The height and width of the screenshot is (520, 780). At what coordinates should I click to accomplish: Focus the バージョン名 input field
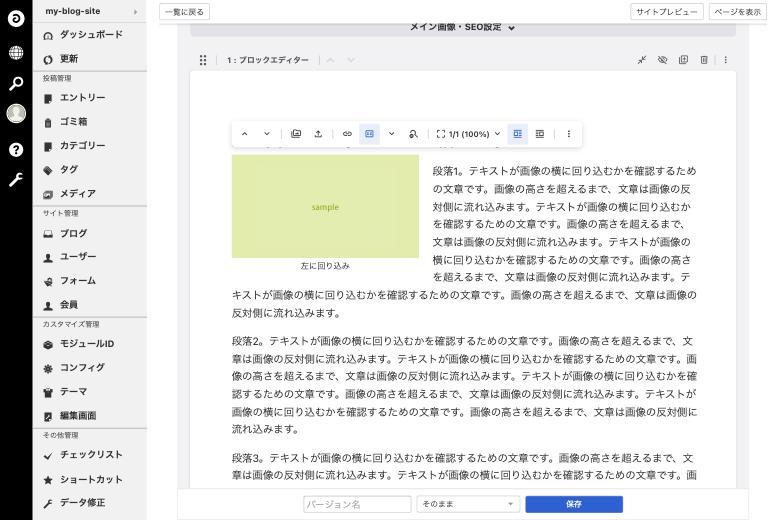(357, 504)
